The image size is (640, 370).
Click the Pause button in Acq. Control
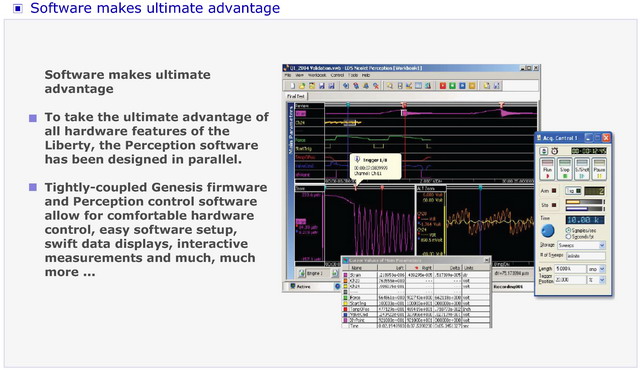tap(599, 169)
